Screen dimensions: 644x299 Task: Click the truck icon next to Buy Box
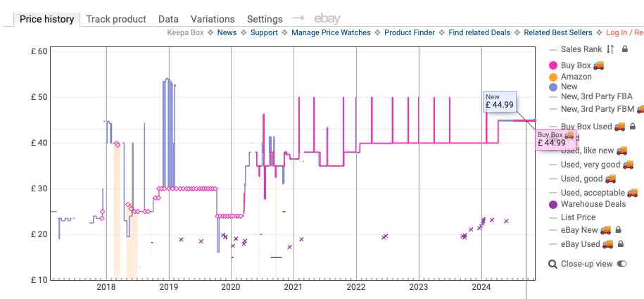coord(599,65)
